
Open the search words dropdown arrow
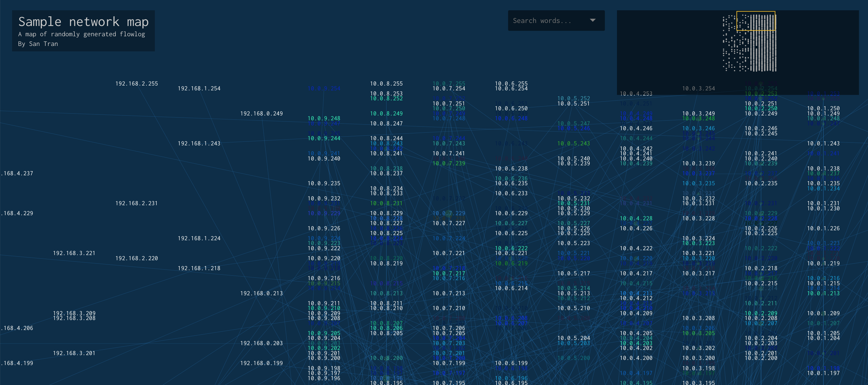click(592, 20)
